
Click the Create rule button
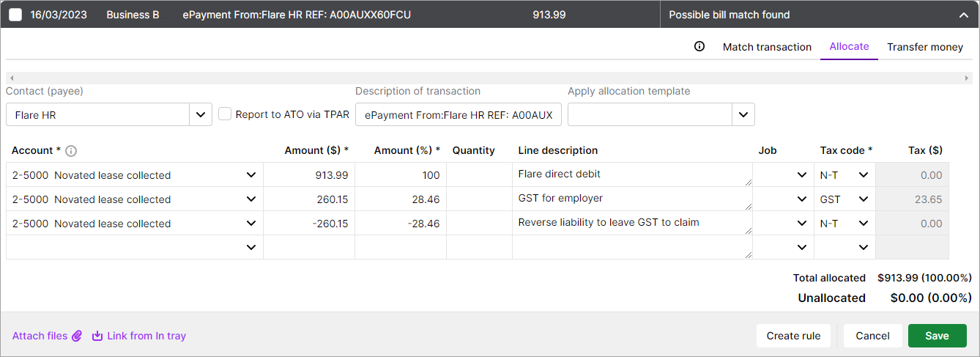(x=792, y=336)
